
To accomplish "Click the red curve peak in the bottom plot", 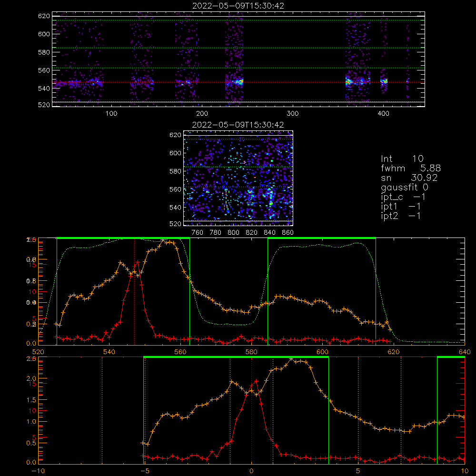I will pyautogui.click(x=257, y=381).
